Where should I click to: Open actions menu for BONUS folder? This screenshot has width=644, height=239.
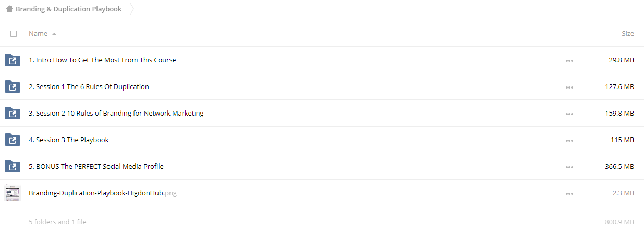point(569,167)
